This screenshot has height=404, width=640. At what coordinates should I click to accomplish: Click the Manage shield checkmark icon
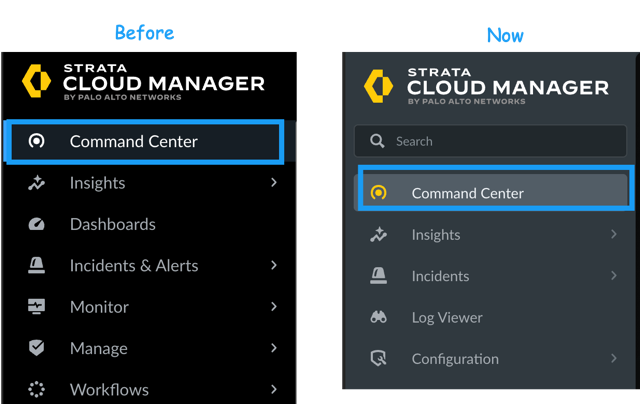(x=36, y=348)
